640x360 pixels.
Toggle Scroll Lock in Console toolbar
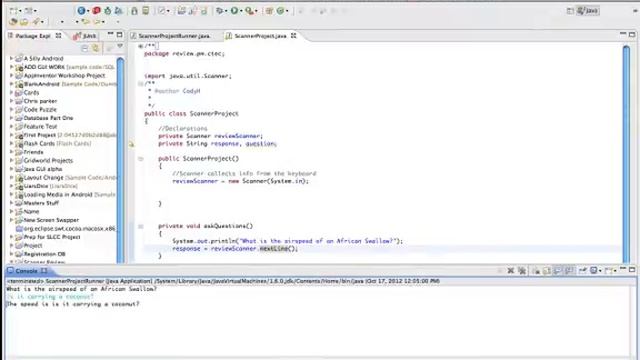[x=547, y=270]
